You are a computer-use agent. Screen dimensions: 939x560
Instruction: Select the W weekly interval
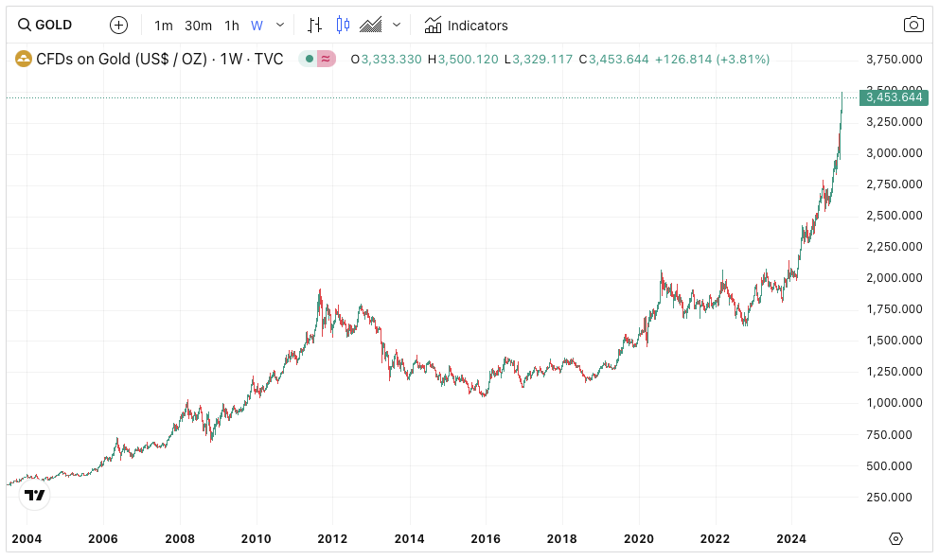(257, 26)
